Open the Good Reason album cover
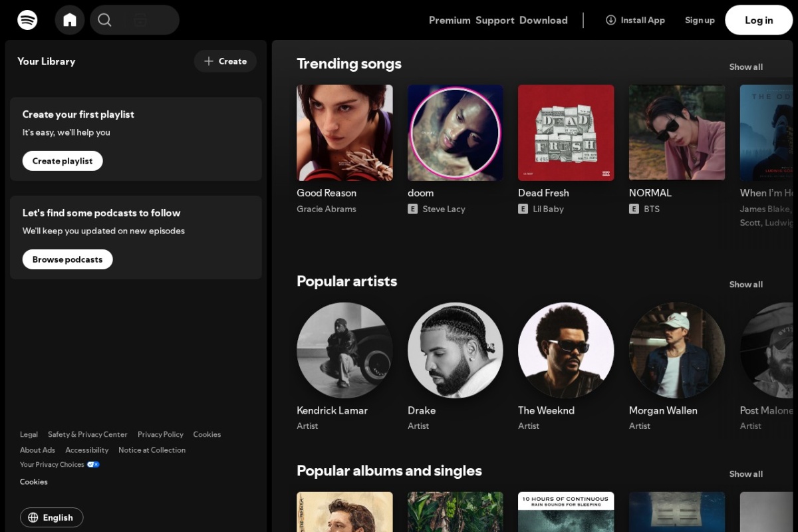Viewport: 798px width, 532px height. pyautogui.click(x=344, y=132)
